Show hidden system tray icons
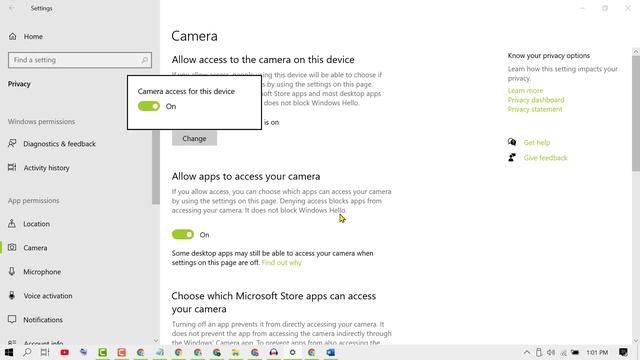640x360 pixels. click(527, 352)
